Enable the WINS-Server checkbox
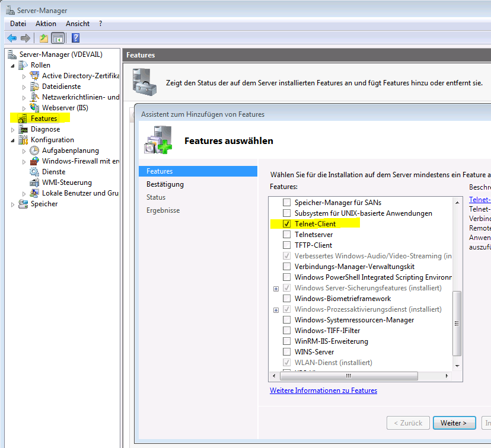 [286, 351]
